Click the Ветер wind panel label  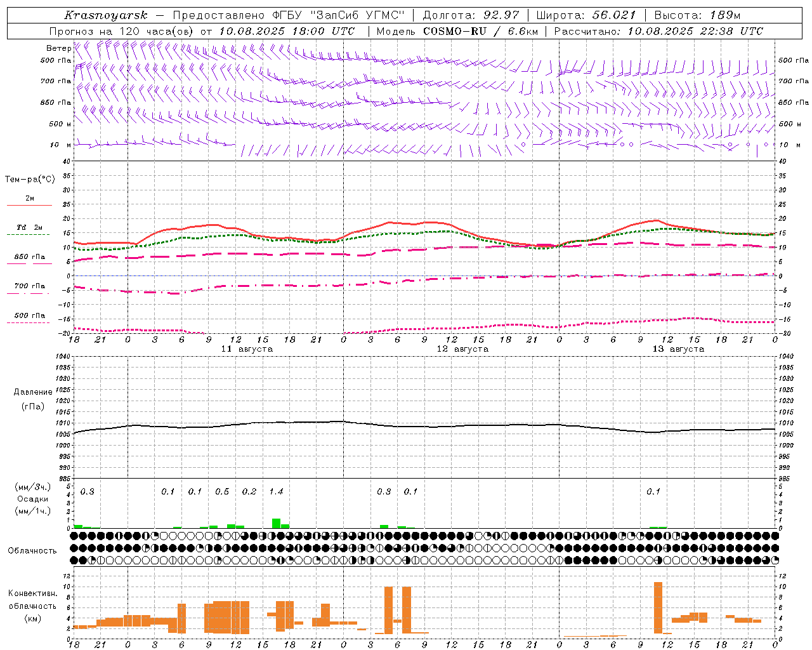[x=58, y=48]
